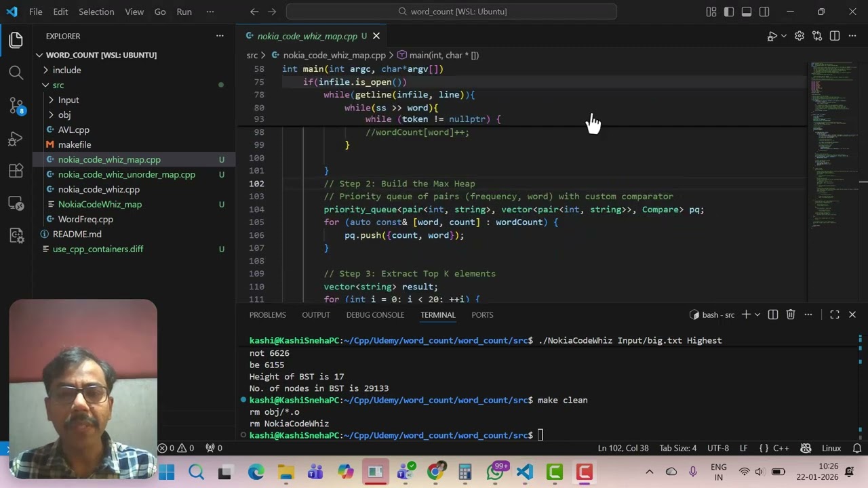
Task: Collapse the src folder
Action: [x=58, y=85]
